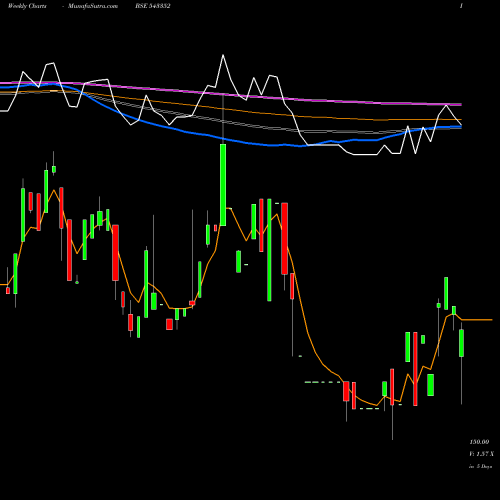Click the 'BSE 543332' symbol label
500x500 pixels.
pyautogui.click(x=153, y=6)
